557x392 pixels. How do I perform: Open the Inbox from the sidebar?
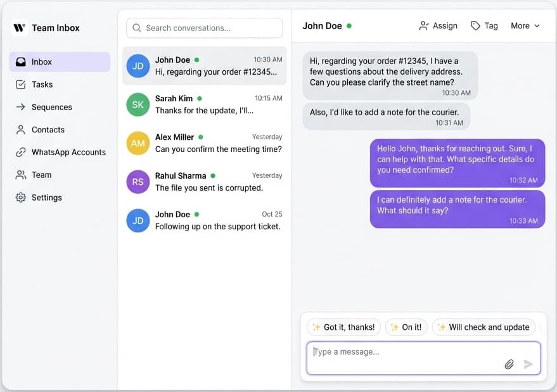pos(41,61)
